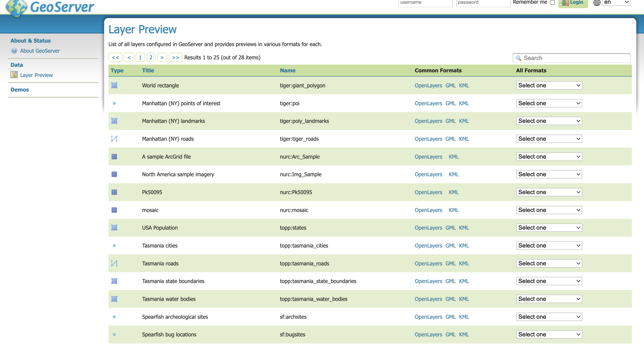Viewport: 644px width, 345px height.
Task: Click the Login button
Action: coord(573,3)
